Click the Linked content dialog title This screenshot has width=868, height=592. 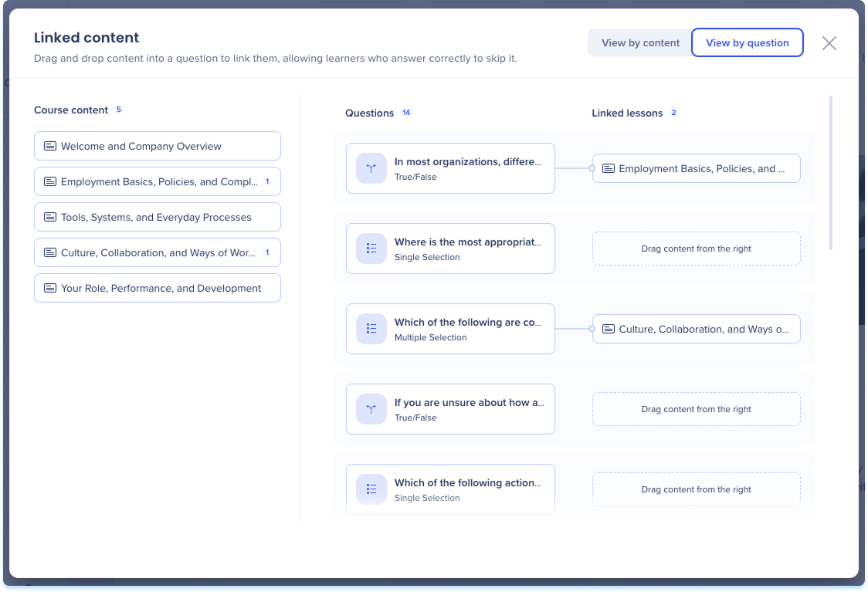[x=86, y=38]
